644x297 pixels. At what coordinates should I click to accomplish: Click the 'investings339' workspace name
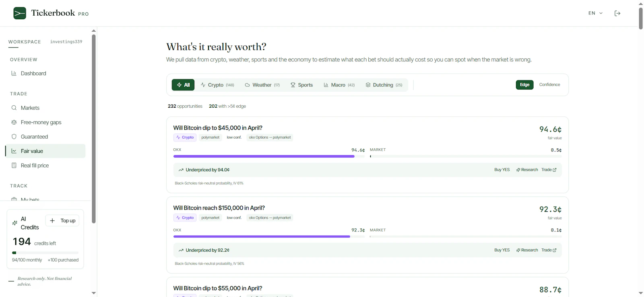pyautogui.click(x=66, y=42)
